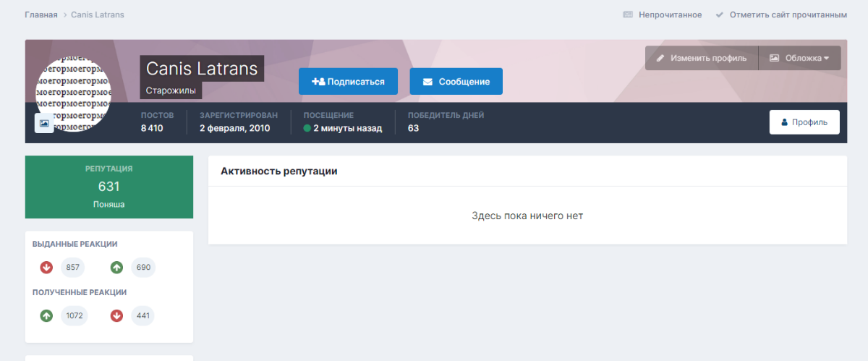Click red downvote icon under given reactions
This screenshot has width=868, height=361.
(46, 268)
